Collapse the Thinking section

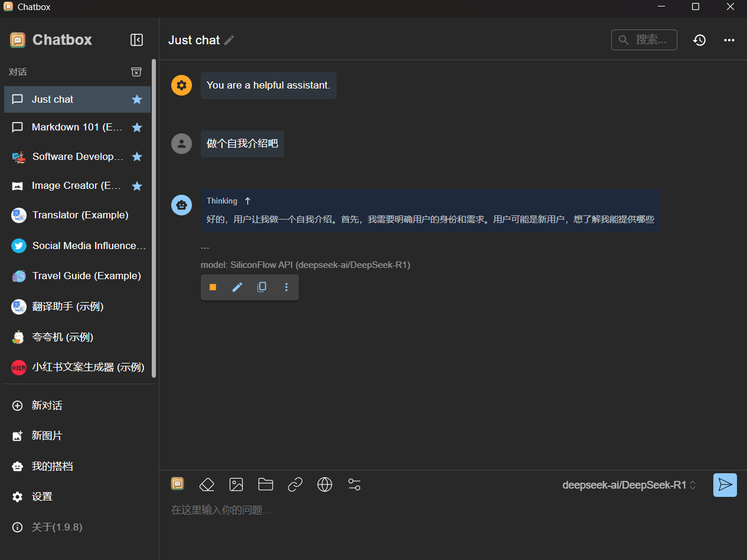click(x=247, y=201)
